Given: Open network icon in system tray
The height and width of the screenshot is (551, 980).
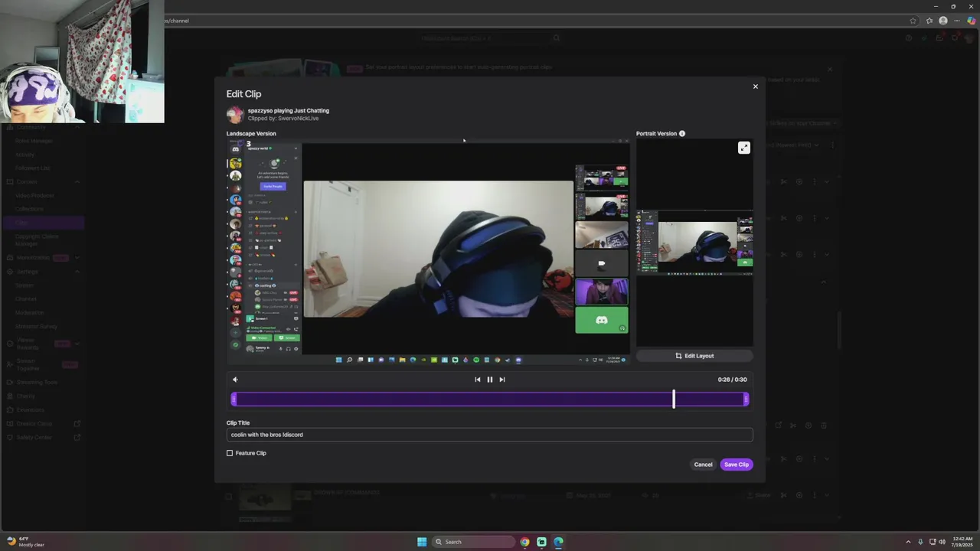Looking at the screenshot, I should pos(933,542).
